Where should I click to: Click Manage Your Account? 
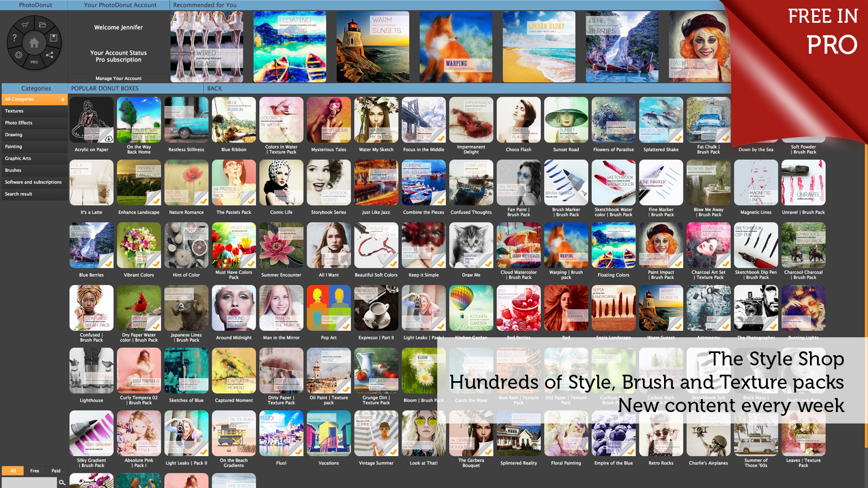tap(118, 79)
